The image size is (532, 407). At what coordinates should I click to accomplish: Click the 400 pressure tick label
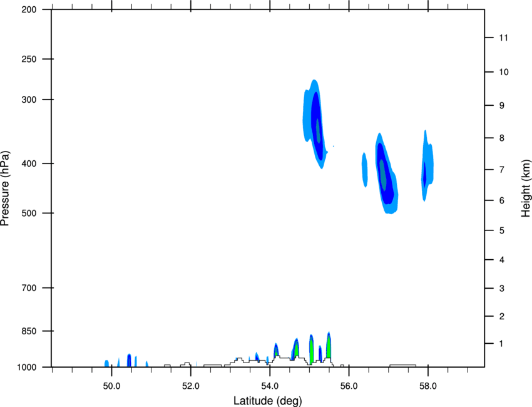coord(29,163)
